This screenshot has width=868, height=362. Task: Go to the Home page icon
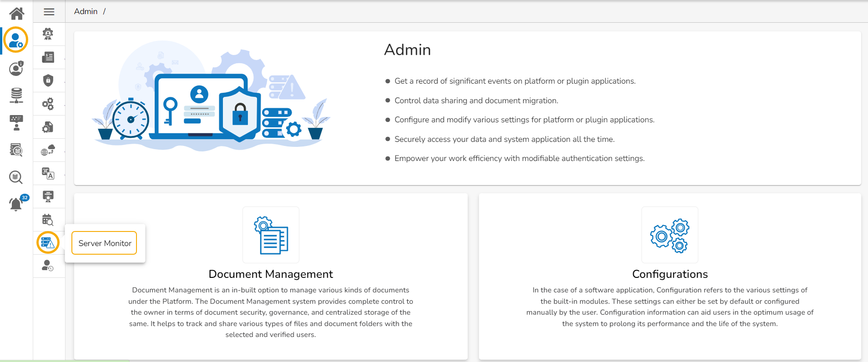tap(17, 13)
